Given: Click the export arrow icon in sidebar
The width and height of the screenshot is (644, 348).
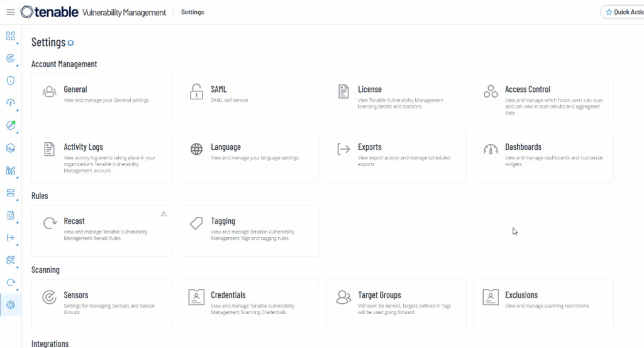Looking at the screenshot, I should click(x=10, y=238).
